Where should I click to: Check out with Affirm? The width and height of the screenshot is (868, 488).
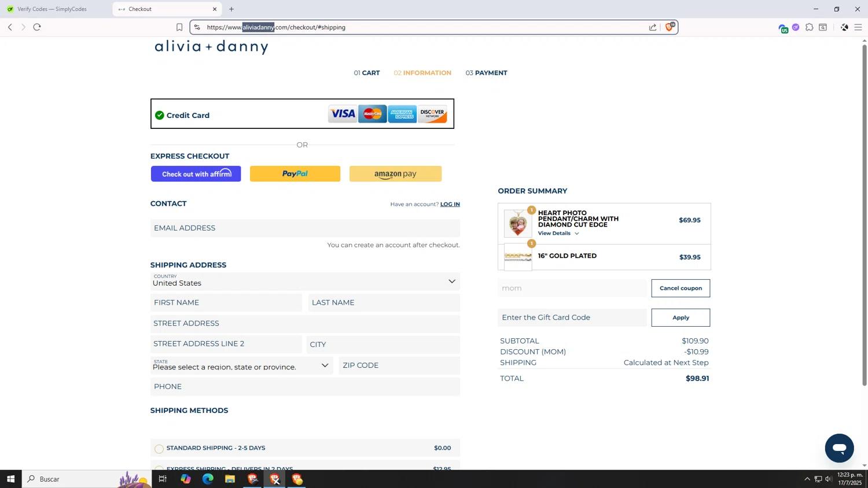tap(196, 174)
